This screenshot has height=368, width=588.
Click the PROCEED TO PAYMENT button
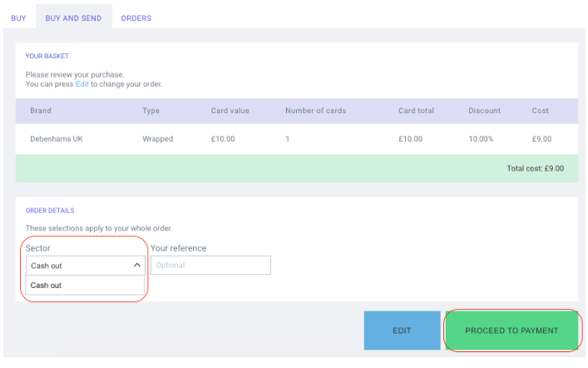(511, 331)
